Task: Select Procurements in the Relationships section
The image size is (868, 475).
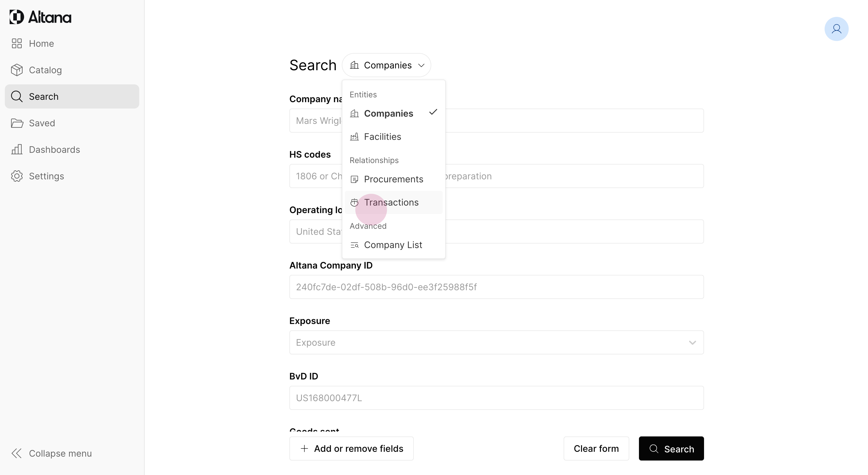Action: pyautogui.click(x=393, y=179)
